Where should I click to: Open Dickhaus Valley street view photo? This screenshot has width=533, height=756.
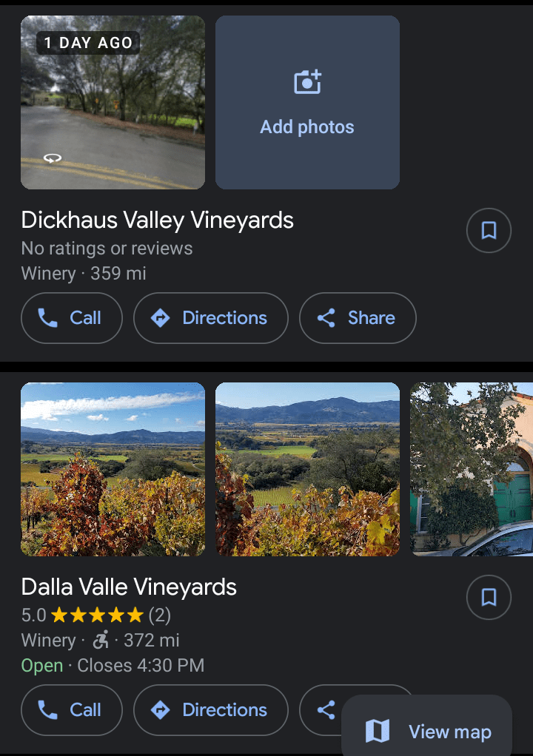[x=113, y=102]
